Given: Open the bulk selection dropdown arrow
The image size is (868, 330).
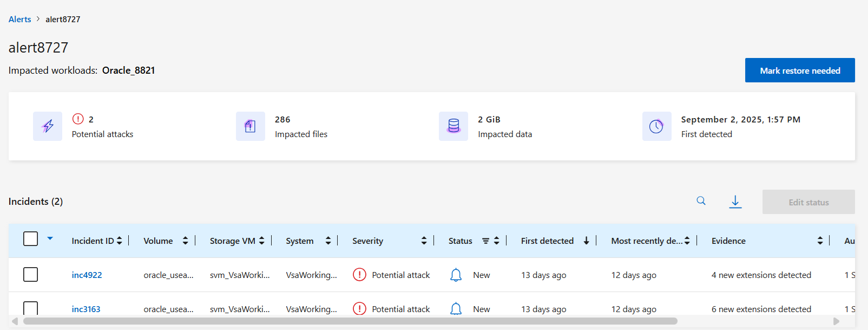Looking at the screenshot, I should pyautogui.click(x=50, y=238).
